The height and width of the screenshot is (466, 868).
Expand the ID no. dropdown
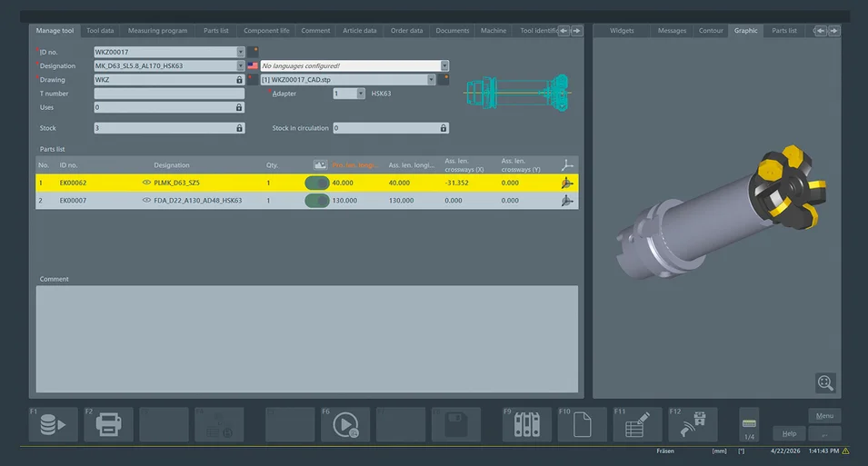240,52
